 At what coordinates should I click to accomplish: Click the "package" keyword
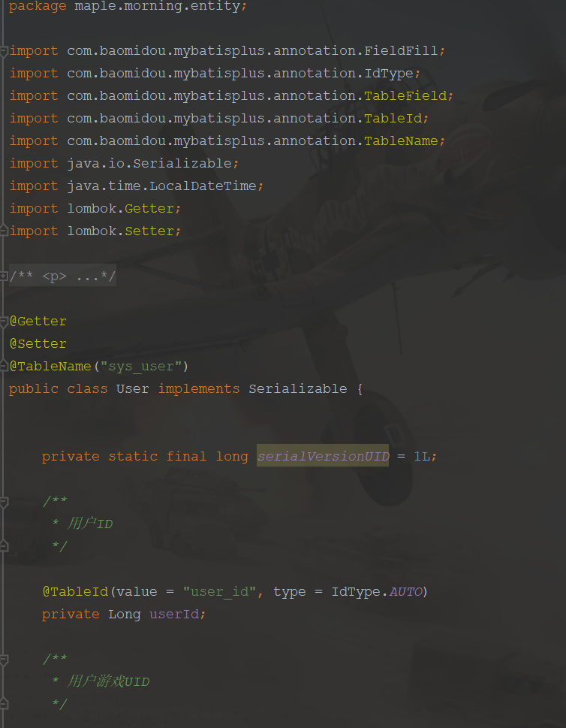[38, 6]
